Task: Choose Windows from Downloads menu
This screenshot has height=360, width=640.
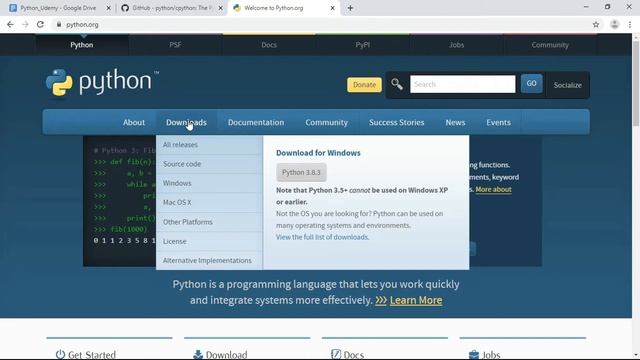Action: click(x=209, y=183)
